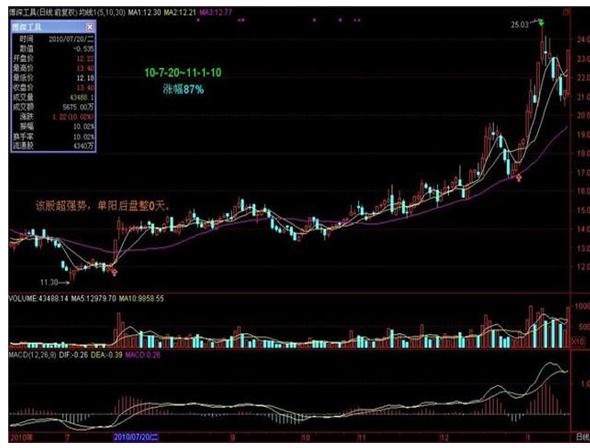This screenshot has width=590, height=448.
Task: Open the 日线 period selector at the bottom right
Action: (582, 437)
